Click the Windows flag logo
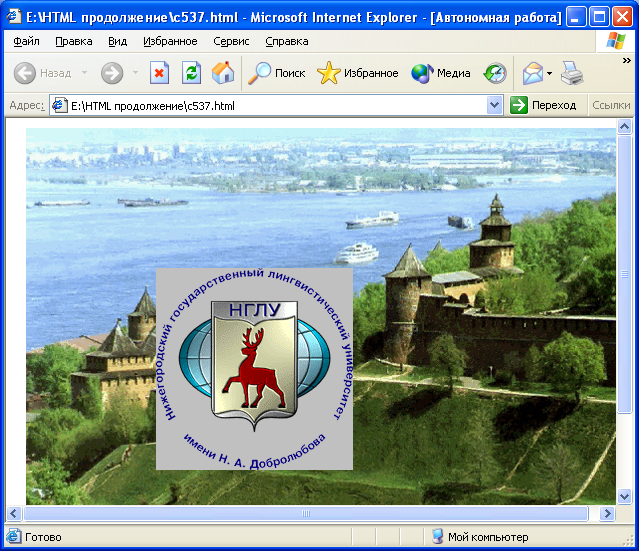The width and height of the screenshot is (639, 551). pyautogui.click(x=615, y=41)
